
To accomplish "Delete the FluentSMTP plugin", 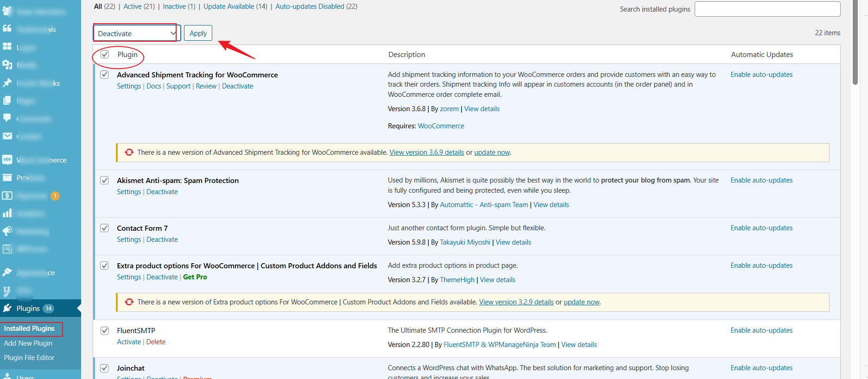I will [156, 342].
